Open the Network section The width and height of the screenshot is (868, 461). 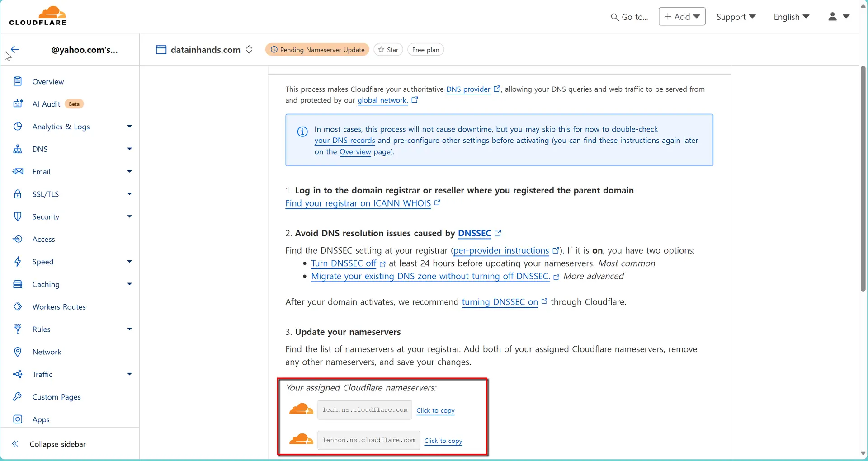click(47, 352)
